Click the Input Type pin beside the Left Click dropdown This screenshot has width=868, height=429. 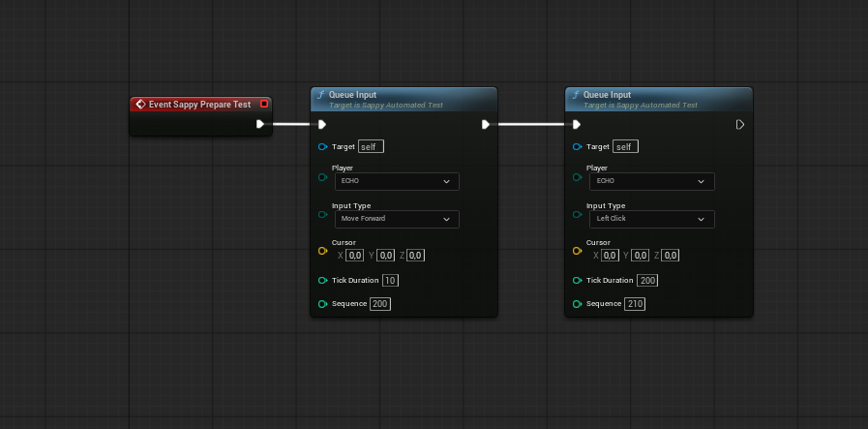click(578, 214)
